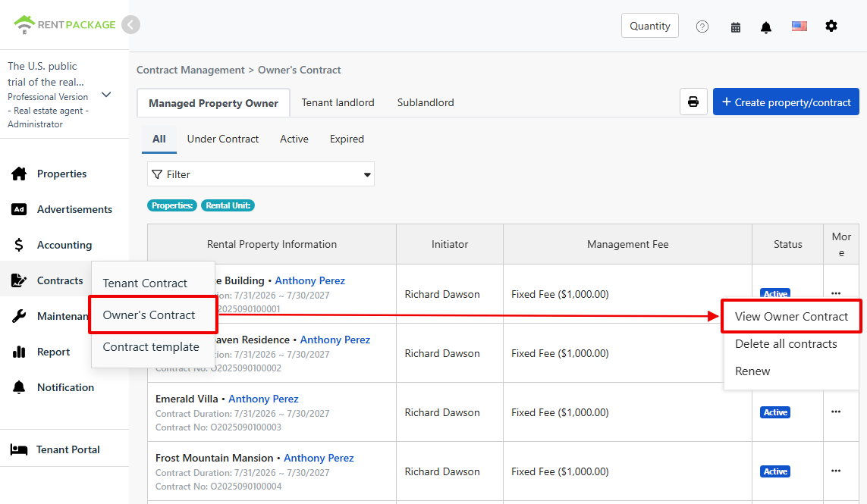Select the Under Contract tab

click(x=223, y=139)
